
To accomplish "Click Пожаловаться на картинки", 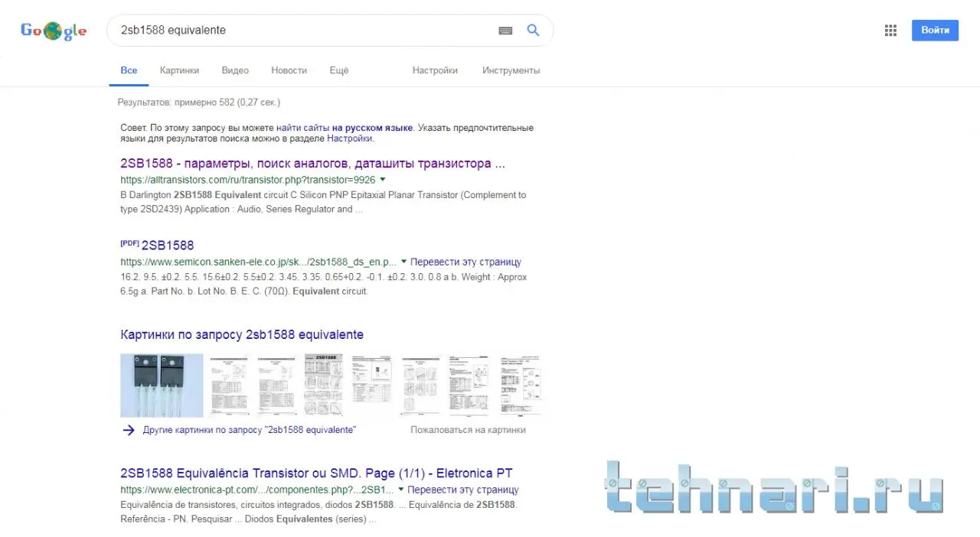I will [x=468, y=430].
